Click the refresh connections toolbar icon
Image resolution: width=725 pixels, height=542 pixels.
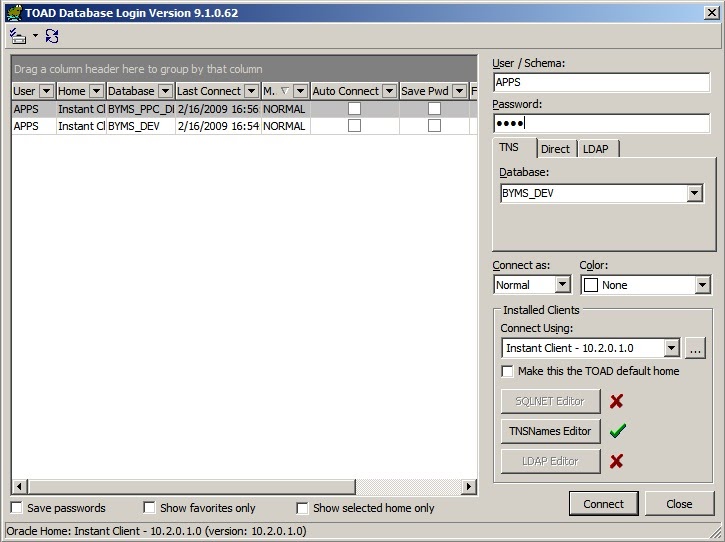(52, 36)
